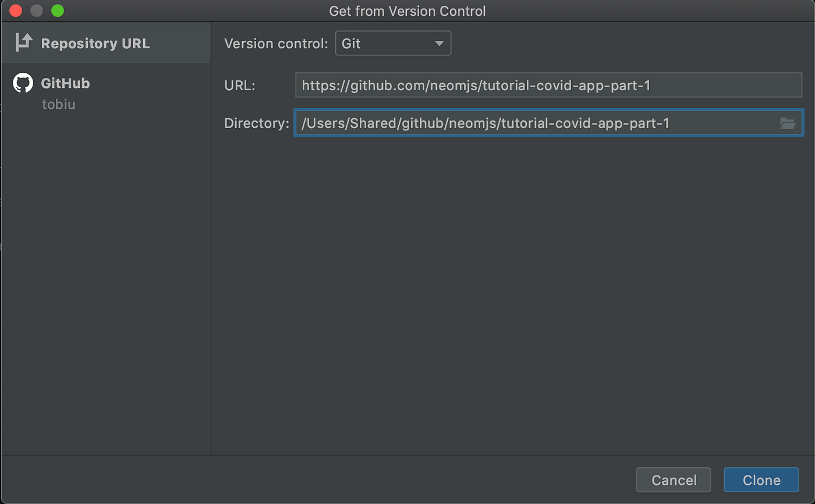Screen dimensions: 815x504
Task: Select the Repository URL sidebar entry
Action: (x=95, y=42)
